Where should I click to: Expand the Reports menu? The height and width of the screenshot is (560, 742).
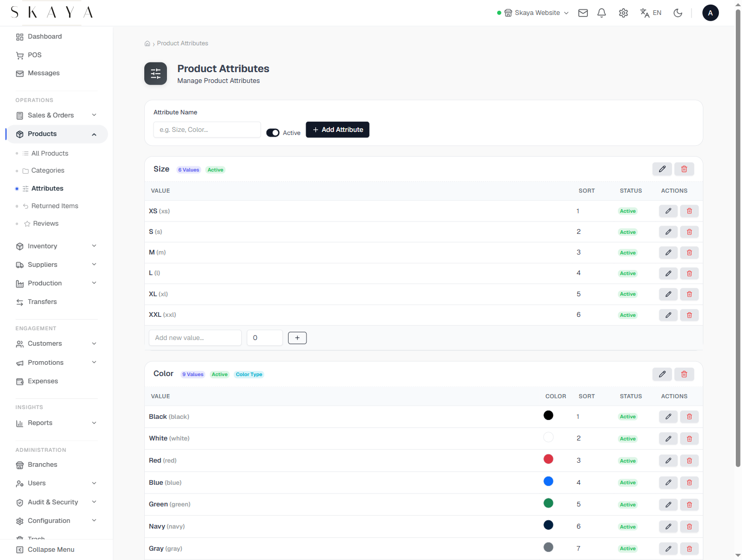tap(57, 423)
